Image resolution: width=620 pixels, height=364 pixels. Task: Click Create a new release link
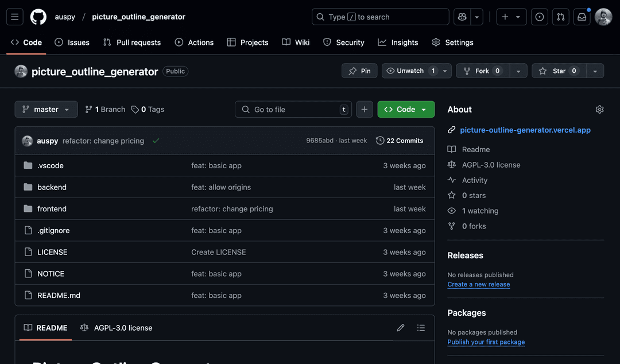pyautogui.click(x=478, y=284)
